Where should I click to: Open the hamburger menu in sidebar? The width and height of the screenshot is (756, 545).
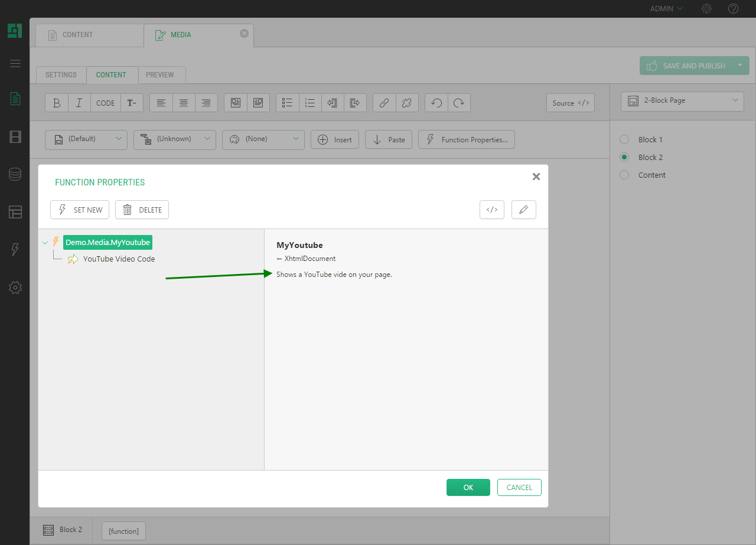[x=15, y=64]
